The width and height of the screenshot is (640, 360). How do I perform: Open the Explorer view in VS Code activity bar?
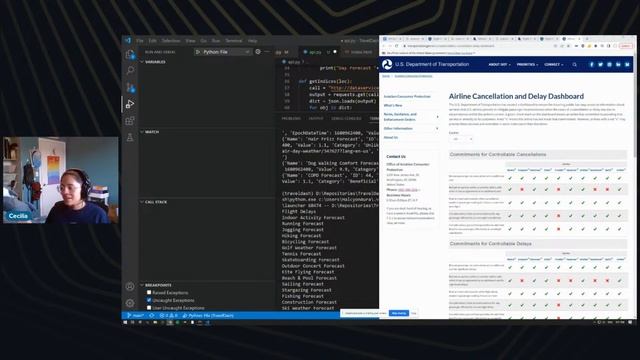coord(130,54)
